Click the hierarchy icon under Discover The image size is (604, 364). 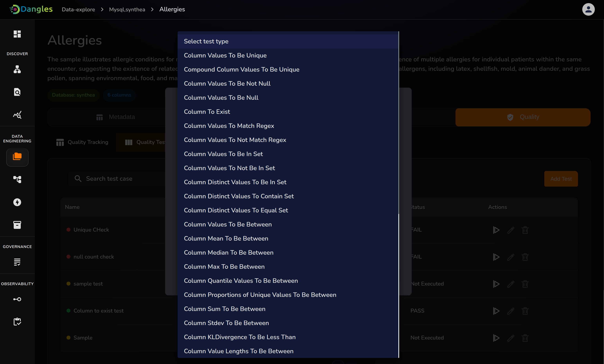(x=17, y=69)
